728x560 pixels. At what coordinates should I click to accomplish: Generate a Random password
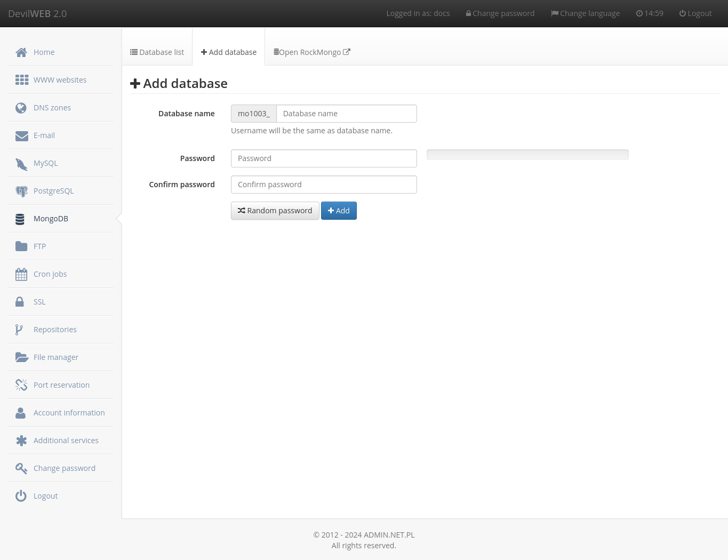[x=275, y=210]
